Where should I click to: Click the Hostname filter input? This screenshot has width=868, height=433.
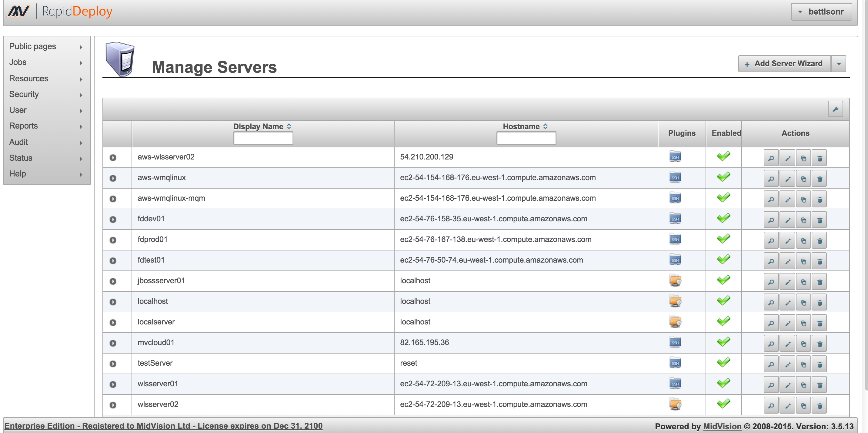[x=526, y=138]
